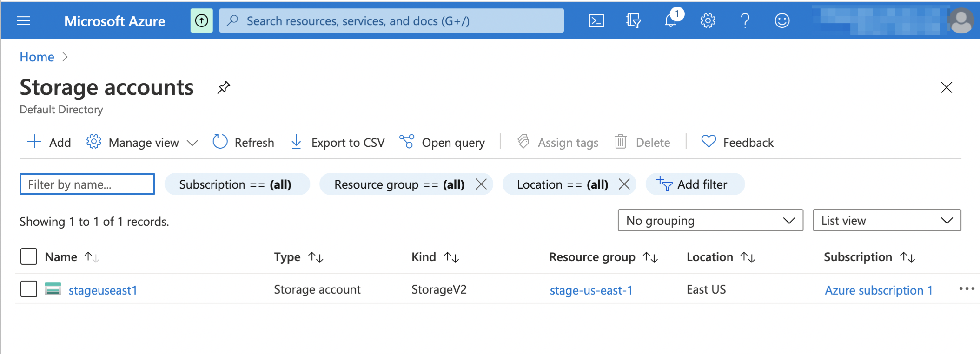This screenshot has width=980, height=354.
Task: Check the stageuseast1 row checkbox
Action: (x=29, y=289)
